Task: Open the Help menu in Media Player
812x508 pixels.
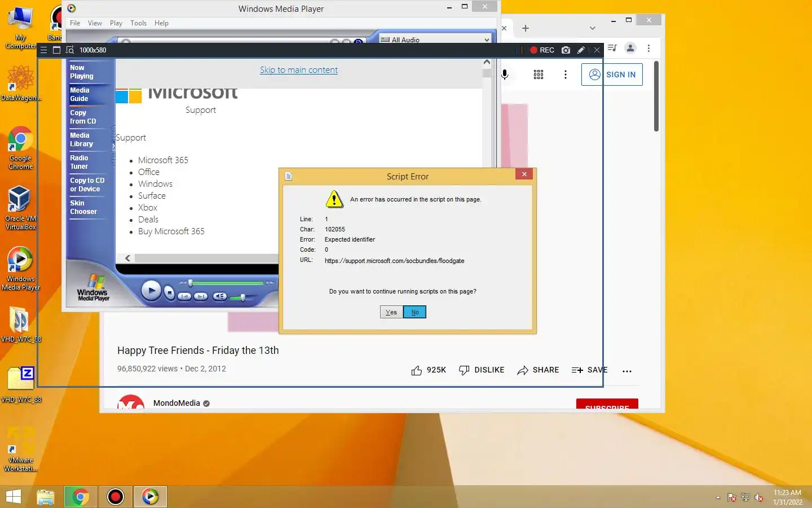Action: coord(161,23)
